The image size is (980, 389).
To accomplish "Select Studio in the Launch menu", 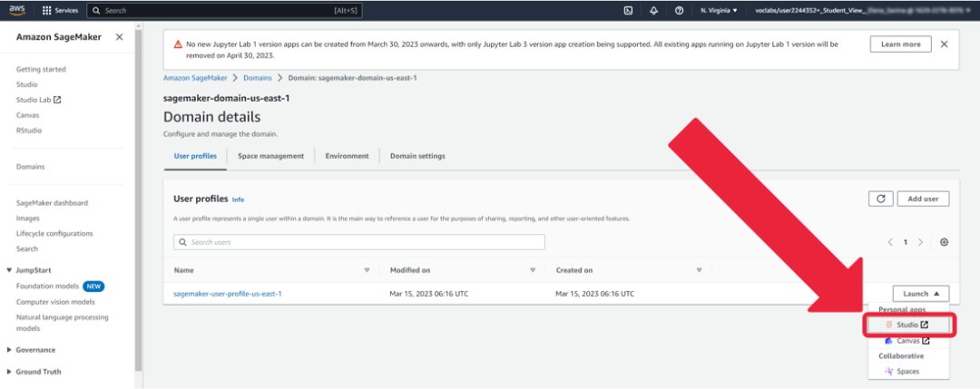I will [x=908, y=326].
